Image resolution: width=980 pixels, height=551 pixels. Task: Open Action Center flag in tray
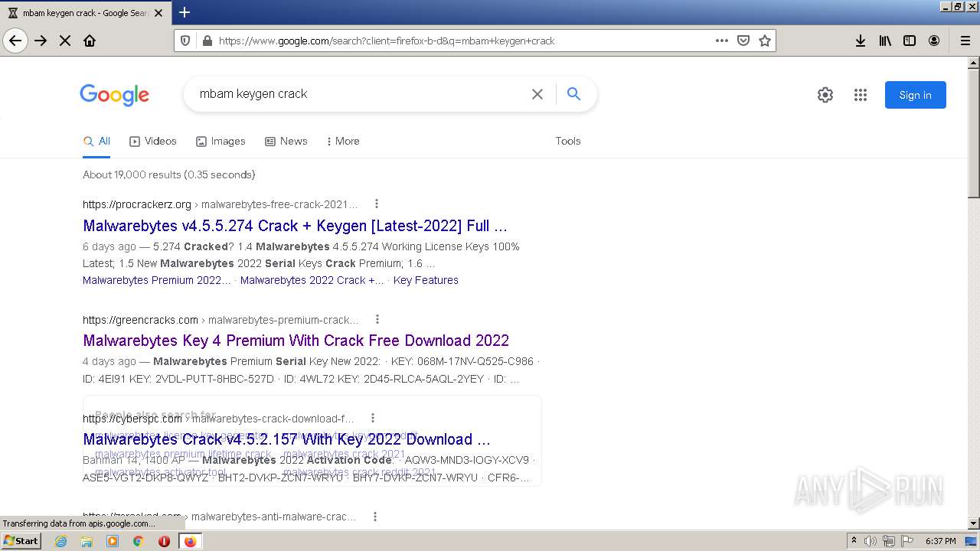pos(907,541)
